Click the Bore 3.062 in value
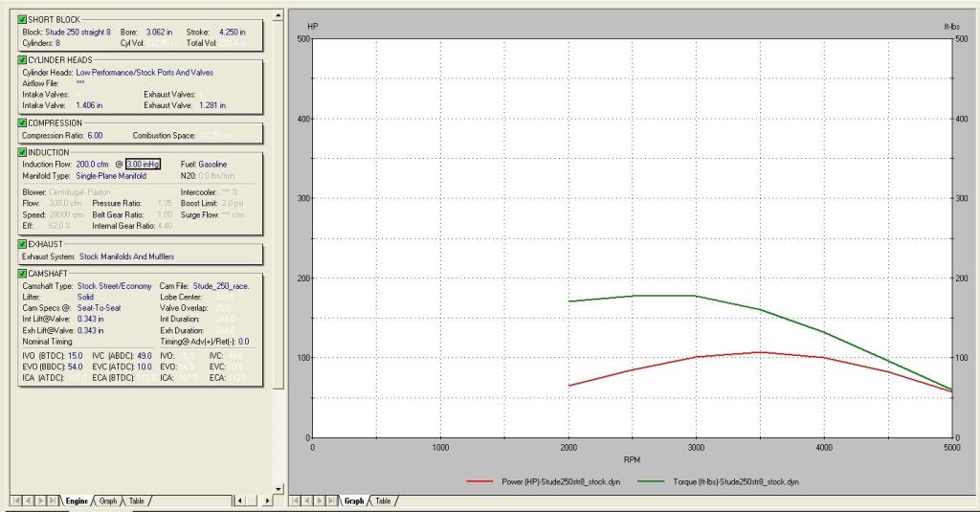Image resolution: width=980 pixels, height=512 pixels. (159, 32)
